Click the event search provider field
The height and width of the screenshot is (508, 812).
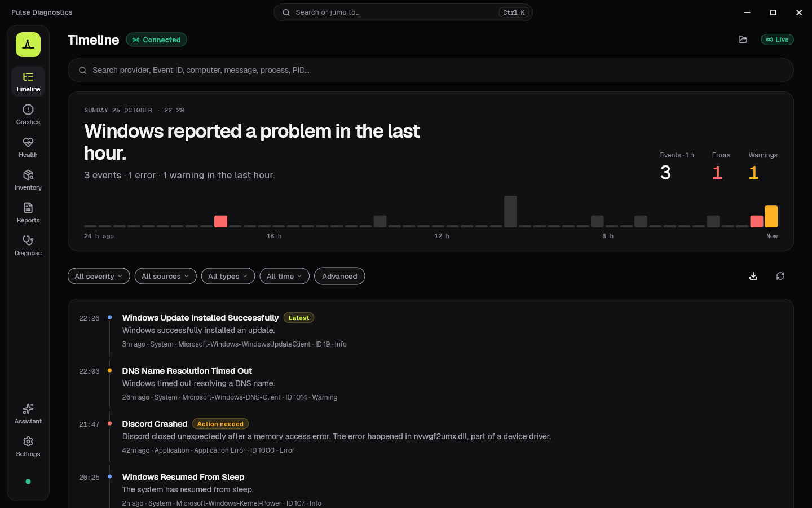431,70
